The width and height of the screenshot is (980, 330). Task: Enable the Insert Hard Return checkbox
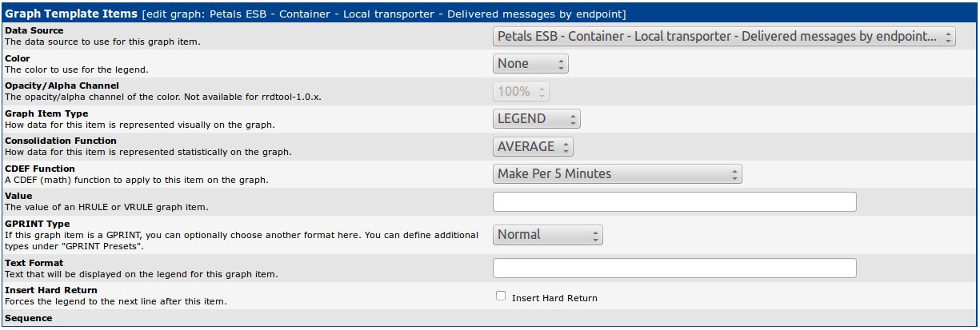point(501,296)
